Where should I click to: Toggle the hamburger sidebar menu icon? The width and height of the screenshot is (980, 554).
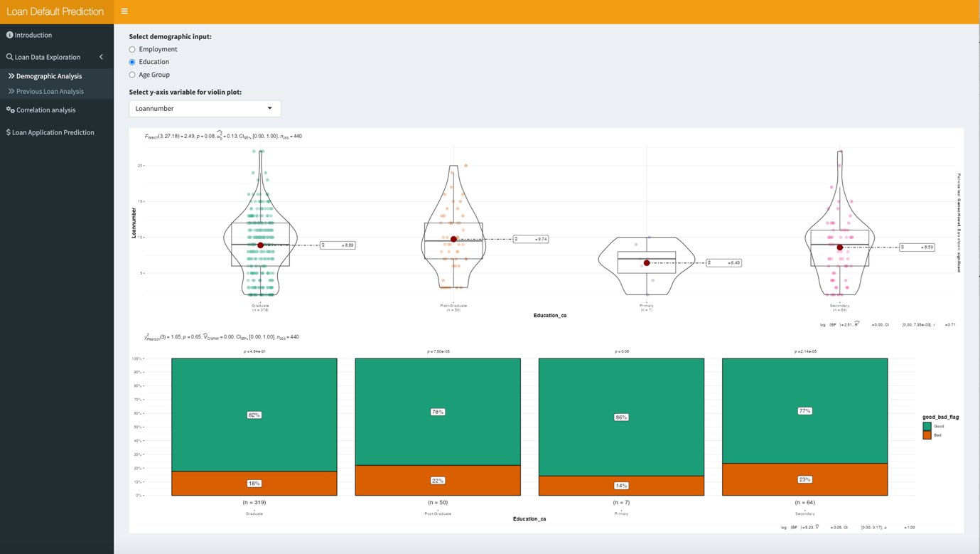[124, 11]
